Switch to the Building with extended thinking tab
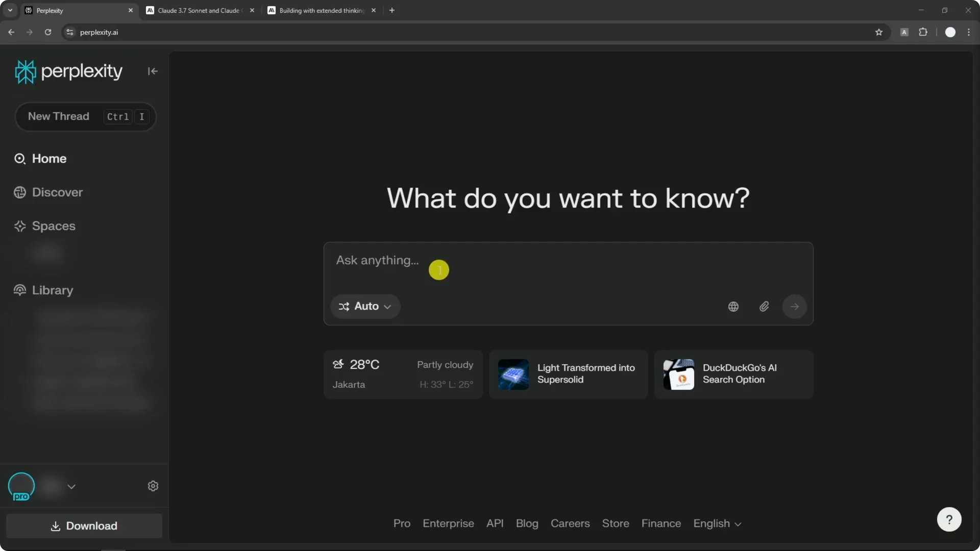This screenshot has height=551, width=980. 321,10
